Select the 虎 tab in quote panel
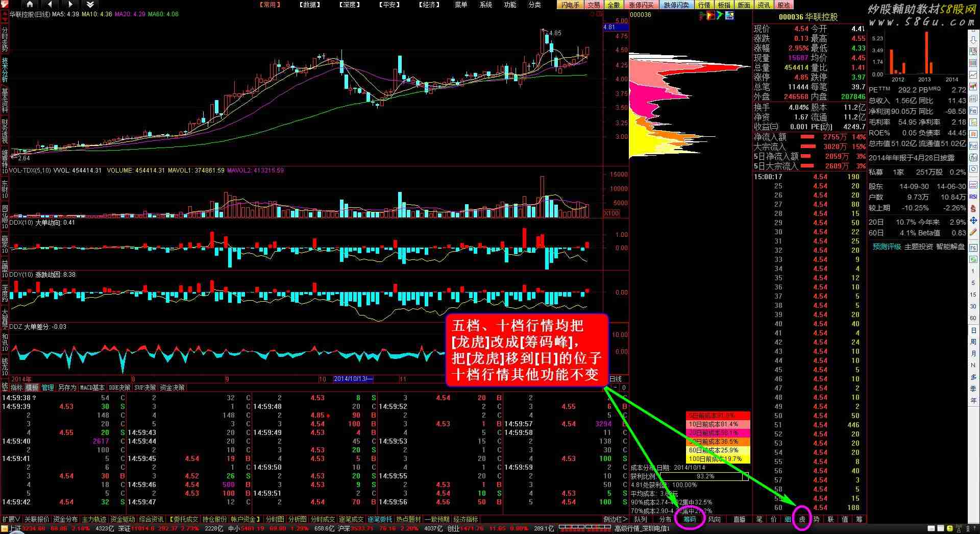This screenshot has height=534, width=980. point(802,519)
